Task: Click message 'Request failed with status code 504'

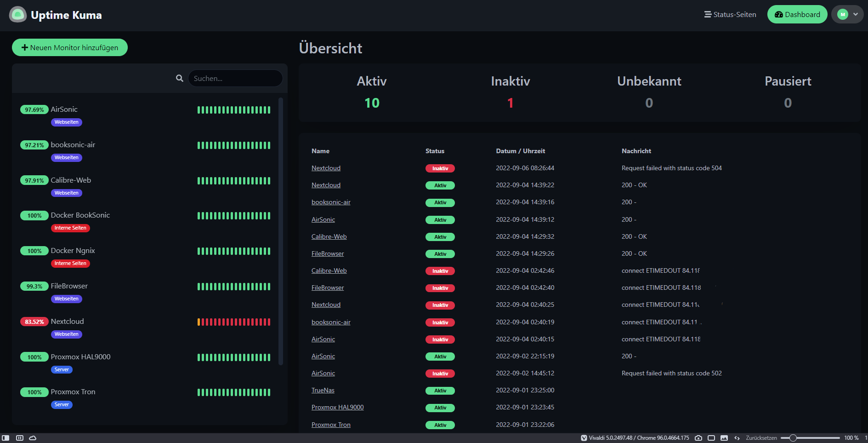Action: pyautogui.click(x=672, y=168)
